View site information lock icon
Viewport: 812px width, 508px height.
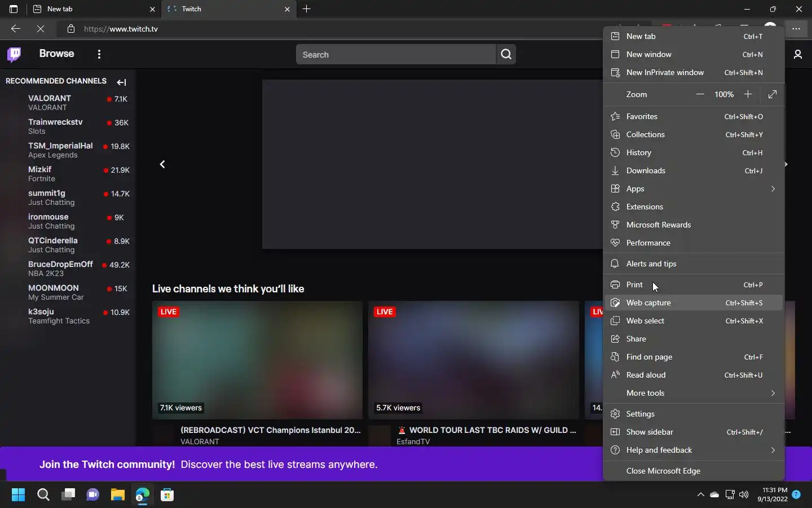tap(71, 29)
